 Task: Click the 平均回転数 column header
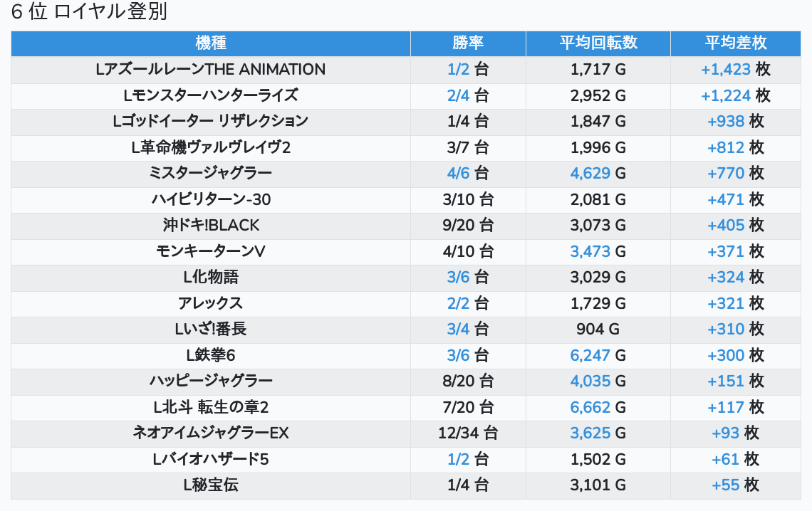[598, 43]
